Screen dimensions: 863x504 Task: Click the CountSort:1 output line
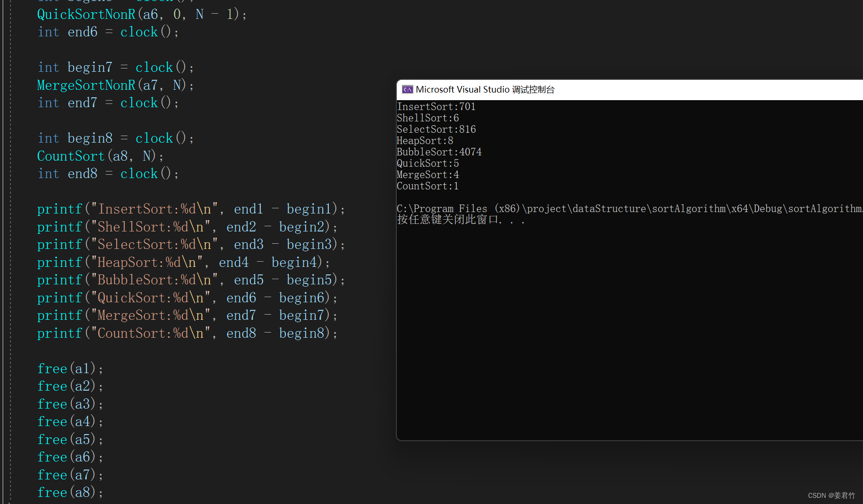tap(427, 186)
